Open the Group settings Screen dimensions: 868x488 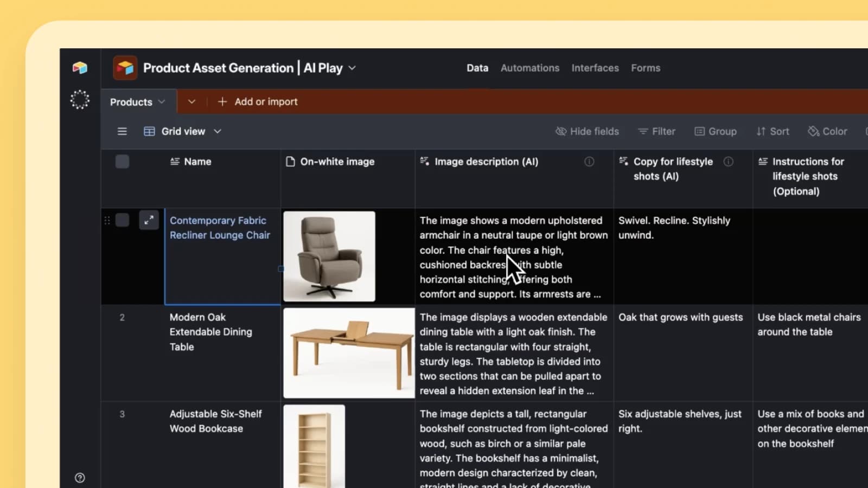coord(716,131)
